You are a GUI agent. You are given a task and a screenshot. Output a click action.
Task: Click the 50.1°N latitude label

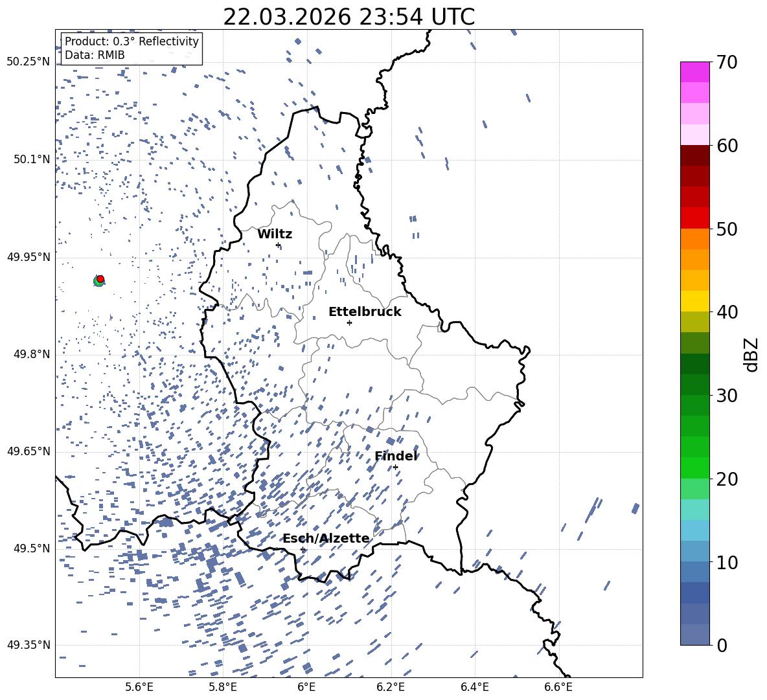pyautogui.click(x=31, y=159)
